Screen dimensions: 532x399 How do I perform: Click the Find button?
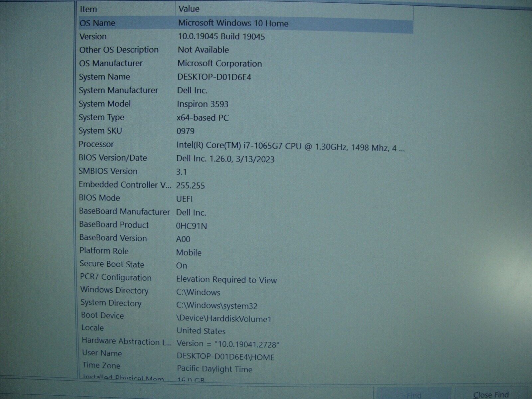point(414,395)
